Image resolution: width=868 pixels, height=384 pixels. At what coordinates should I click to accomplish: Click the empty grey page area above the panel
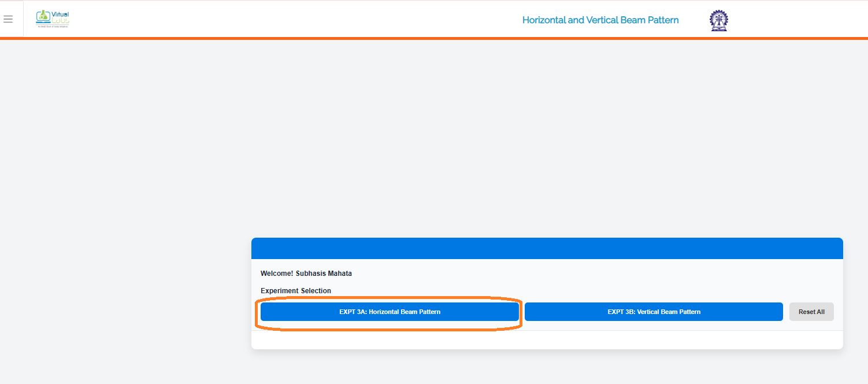tap(433, 139)
